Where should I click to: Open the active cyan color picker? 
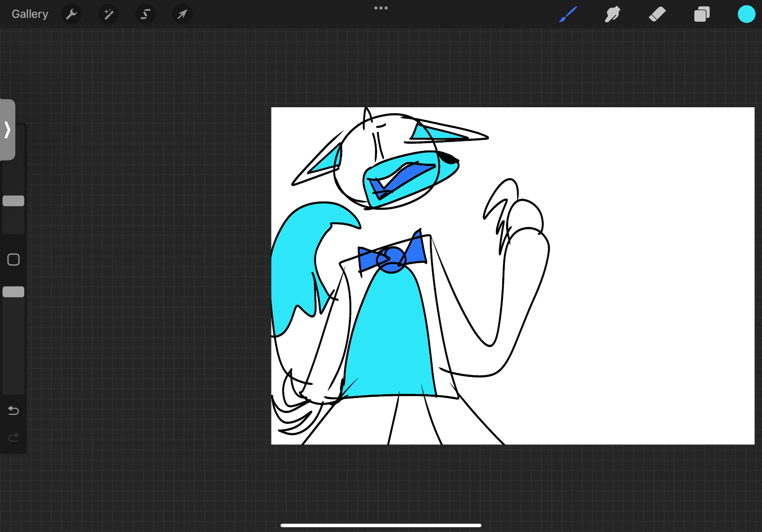(746, 14)
